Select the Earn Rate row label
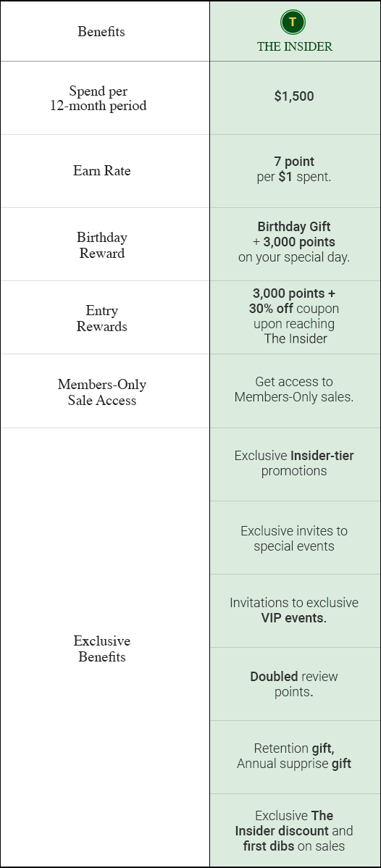 (x=102, y=170)
